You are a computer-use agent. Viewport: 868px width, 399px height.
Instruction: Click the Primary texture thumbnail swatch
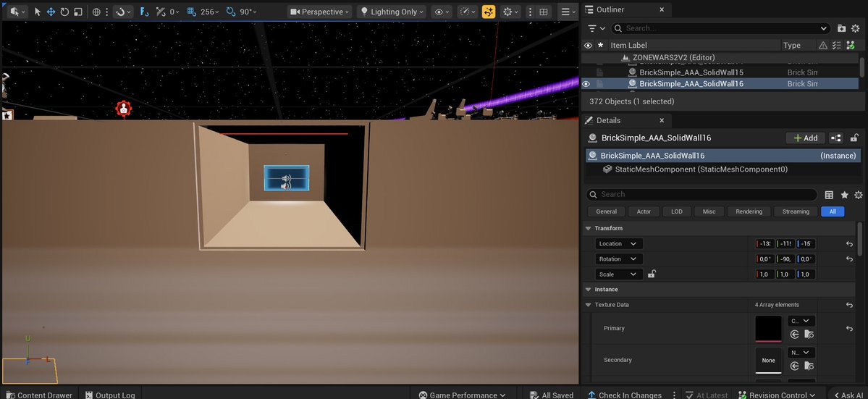tap(768, 329)
